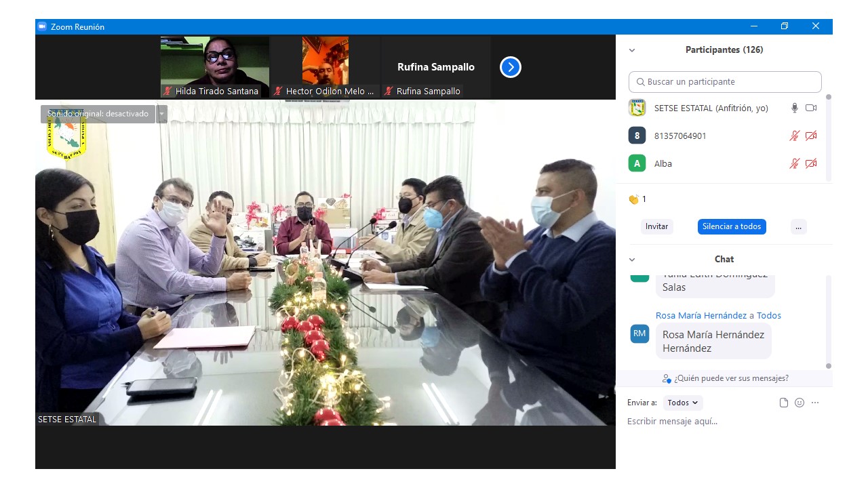Click the file attachment icon in chat
The image size is (868, 488).
(x=784, y=403)
